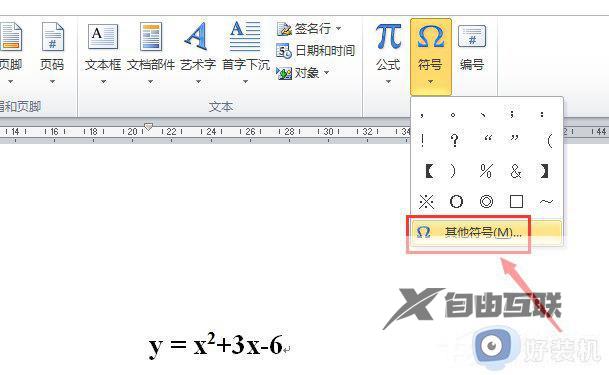
Task: Insert the □ square symbol
Action: 516,201
